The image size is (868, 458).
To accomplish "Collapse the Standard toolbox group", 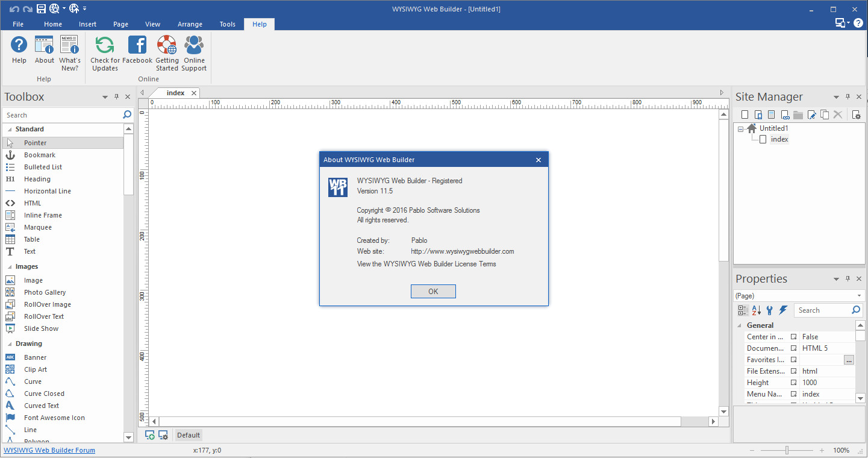I will (9, 129).
